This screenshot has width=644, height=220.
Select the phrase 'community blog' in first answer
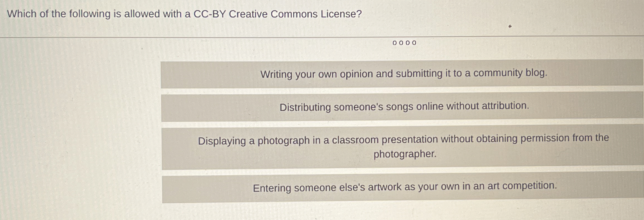(511, 74)
